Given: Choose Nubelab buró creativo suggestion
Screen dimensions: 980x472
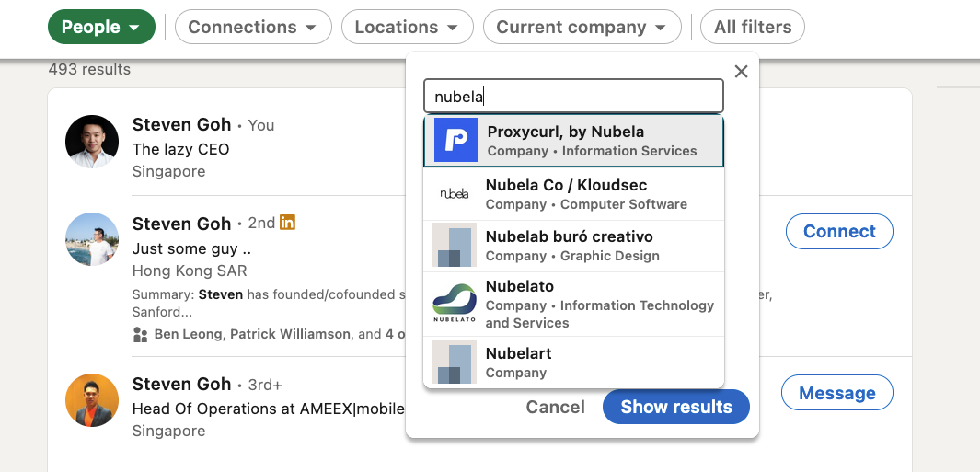Looking at the screenshot, I should tap(573, 246).
